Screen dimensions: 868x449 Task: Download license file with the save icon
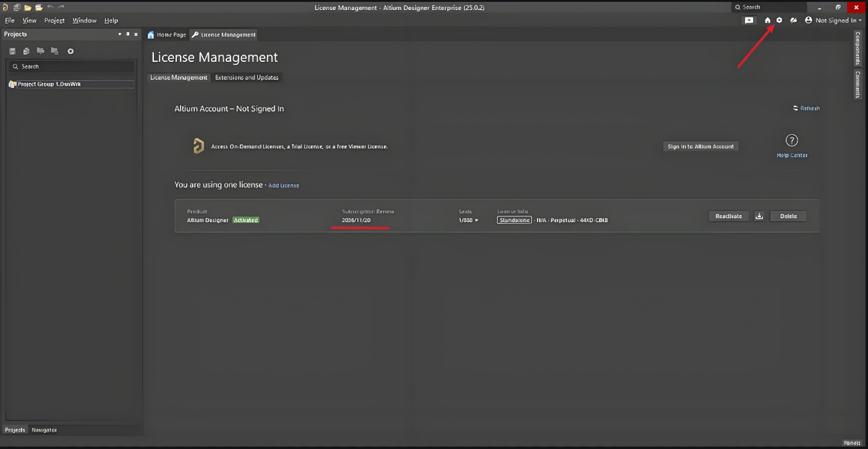coord(760,216)
